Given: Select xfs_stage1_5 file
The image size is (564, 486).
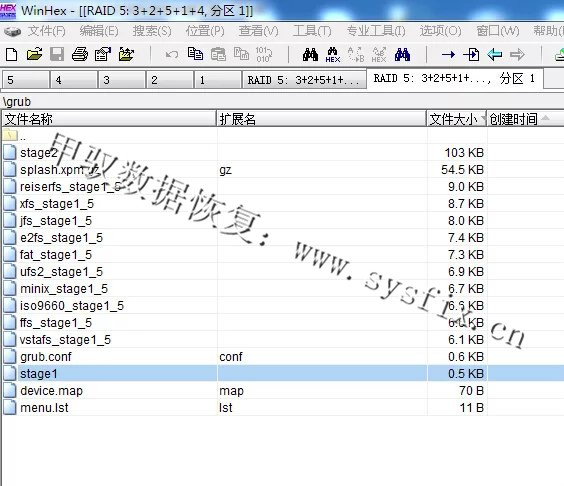Looking at the screenshot, I should click(57, 204).
